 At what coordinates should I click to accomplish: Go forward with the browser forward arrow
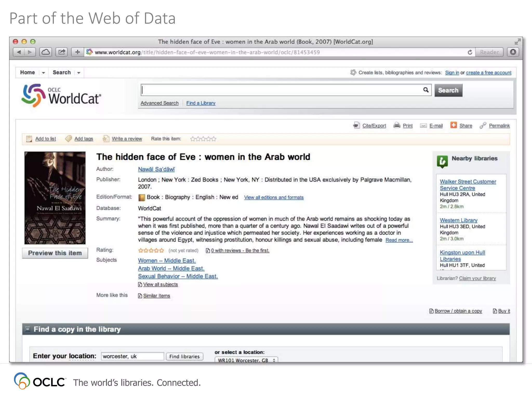[30, 52]
